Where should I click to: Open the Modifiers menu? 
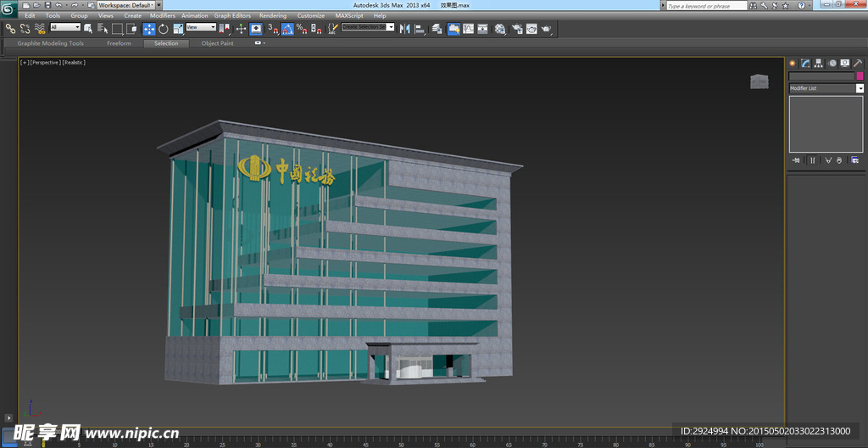click(x=163, y=16)
